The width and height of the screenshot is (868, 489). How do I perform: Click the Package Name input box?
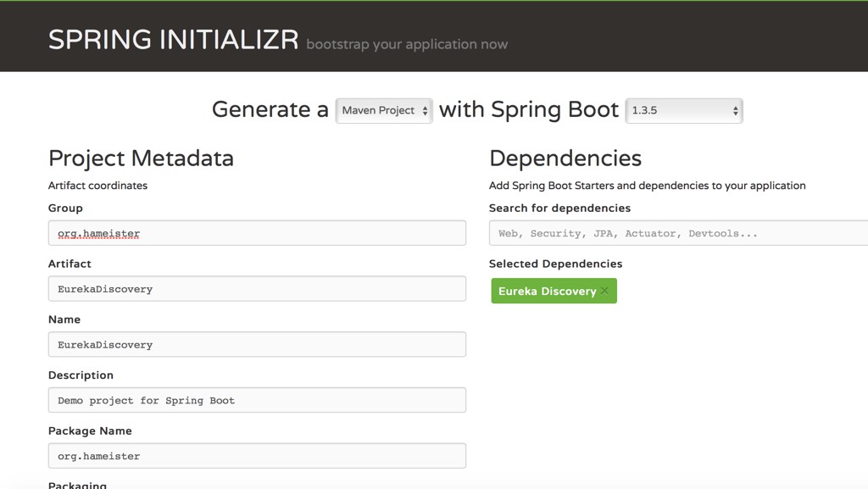(x=257, y=456)
